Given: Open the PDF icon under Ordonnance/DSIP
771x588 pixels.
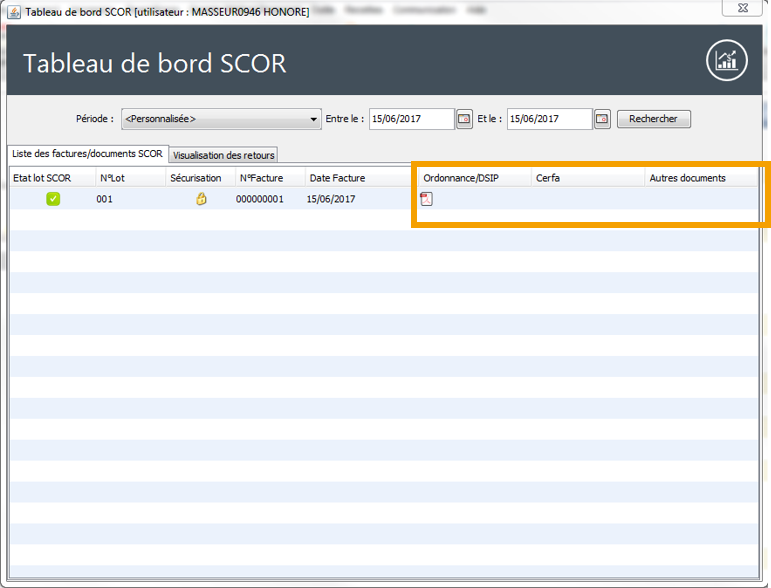Looking at the screenshot, I should pos(426,199).
